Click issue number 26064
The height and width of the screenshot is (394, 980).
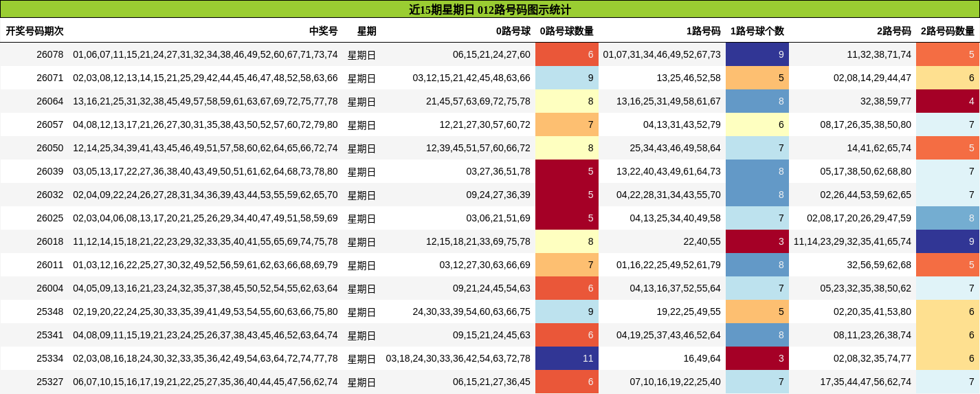pyautogui.click(x=49, y=101)
